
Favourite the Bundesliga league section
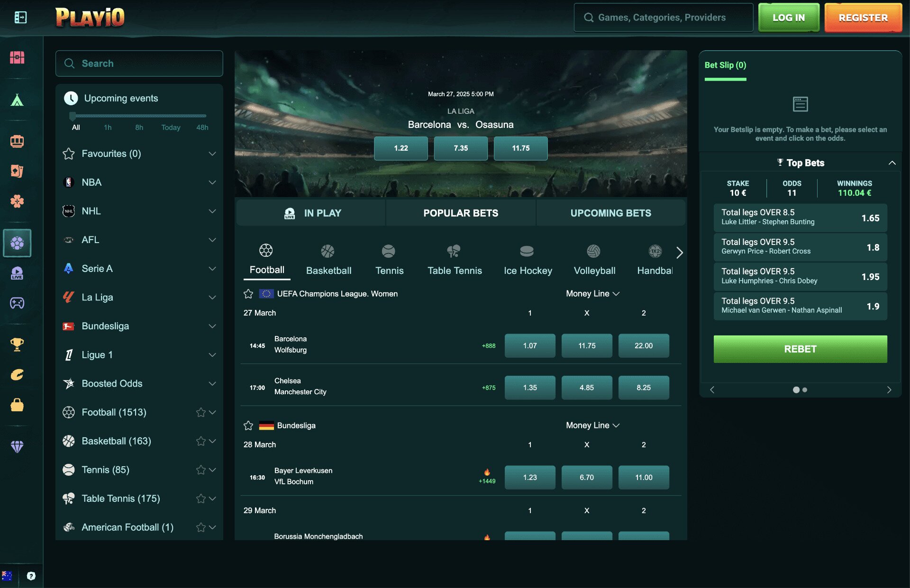[248, 425]
